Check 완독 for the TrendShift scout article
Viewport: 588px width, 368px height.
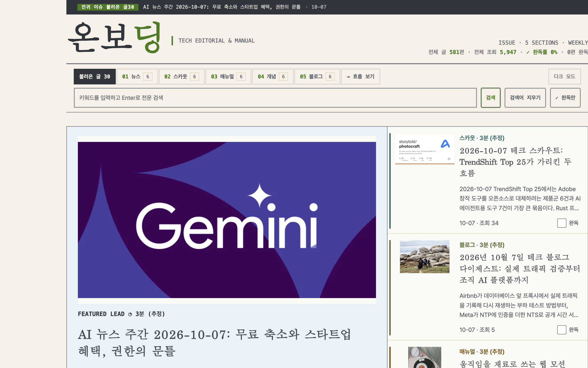pyautogui.click(x=562, y=223)
